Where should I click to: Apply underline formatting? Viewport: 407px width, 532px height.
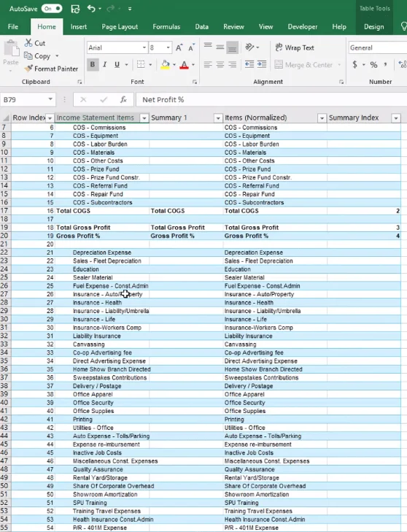pyautogui.click(x=117, y=64)
